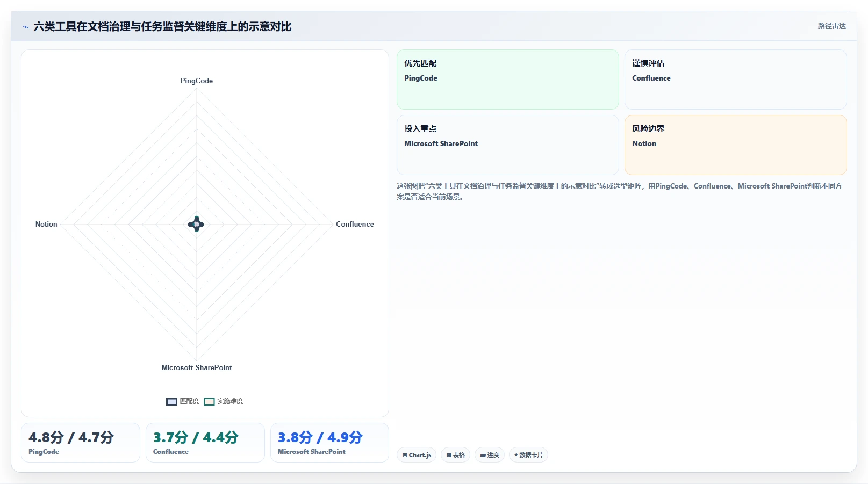Select the 进度 tag chip

click(489, 455)
